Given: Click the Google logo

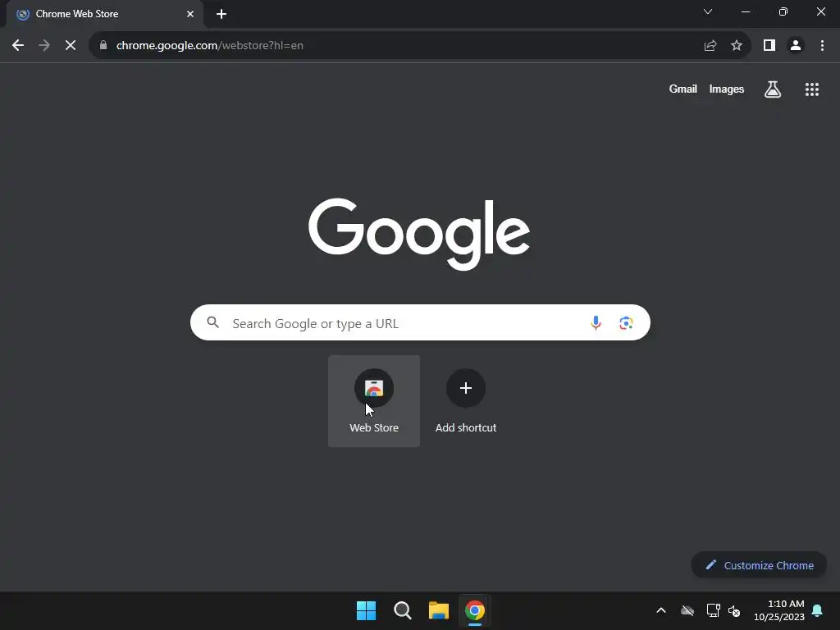Looking at the screenshot, I should click(419, 234).
